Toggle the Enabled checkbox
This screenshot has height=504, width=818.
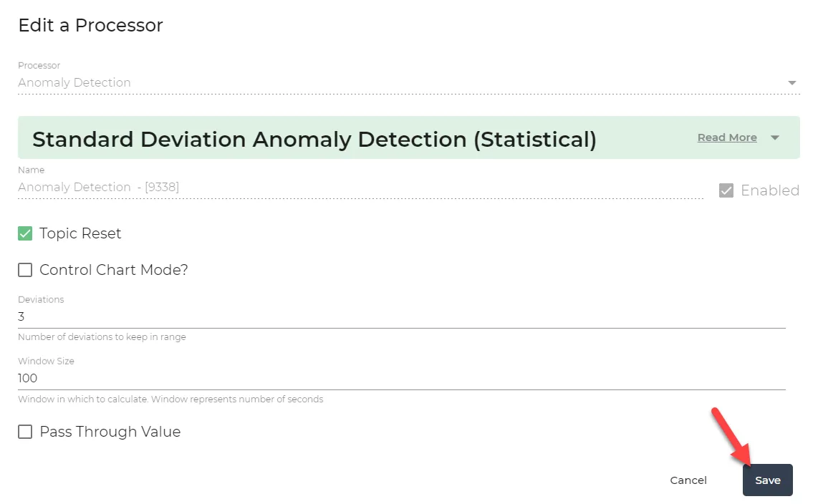(726, 190)
